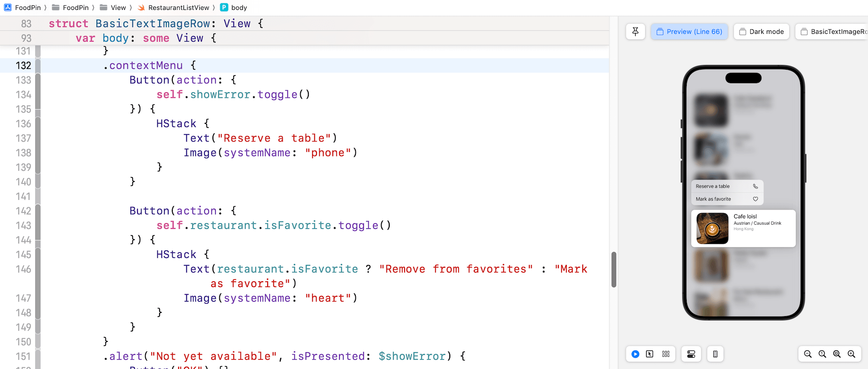Image resolution: width=868 pixels, height=369 pixels.
Task: Select the BasicTextImageRow preview tab
Action: pos(833,32)
